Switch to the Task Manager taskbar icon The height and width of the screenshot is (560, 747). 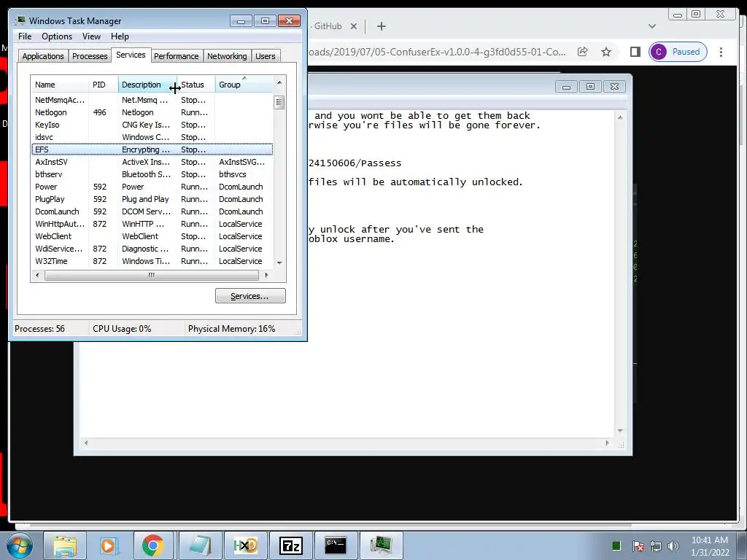[x=381, y=545]
